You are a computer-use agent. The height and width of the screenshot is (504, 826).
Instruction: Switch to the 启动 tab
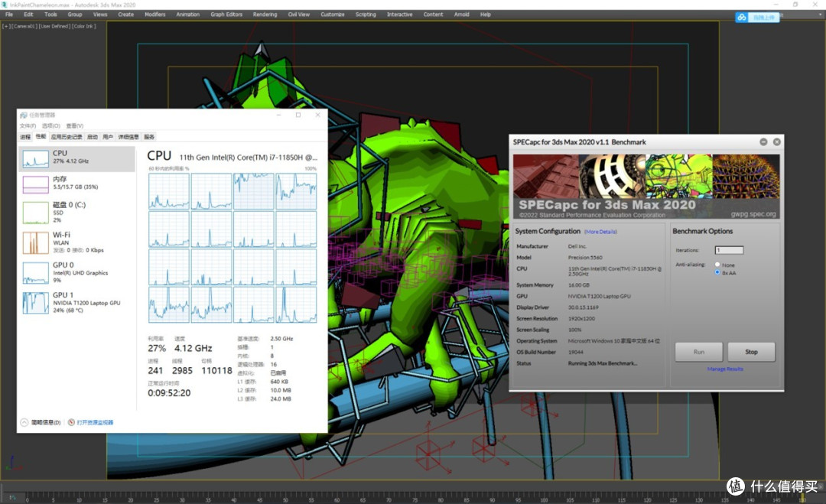(93, 137)
